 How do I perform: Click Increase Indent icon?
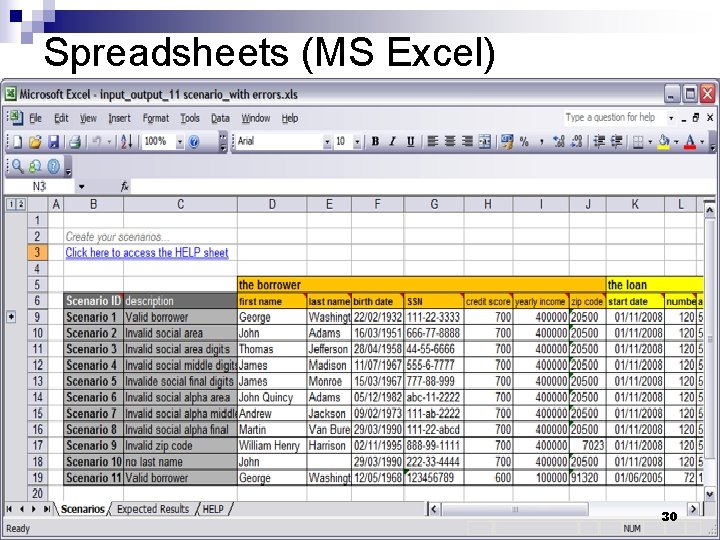tap(617, 141)
